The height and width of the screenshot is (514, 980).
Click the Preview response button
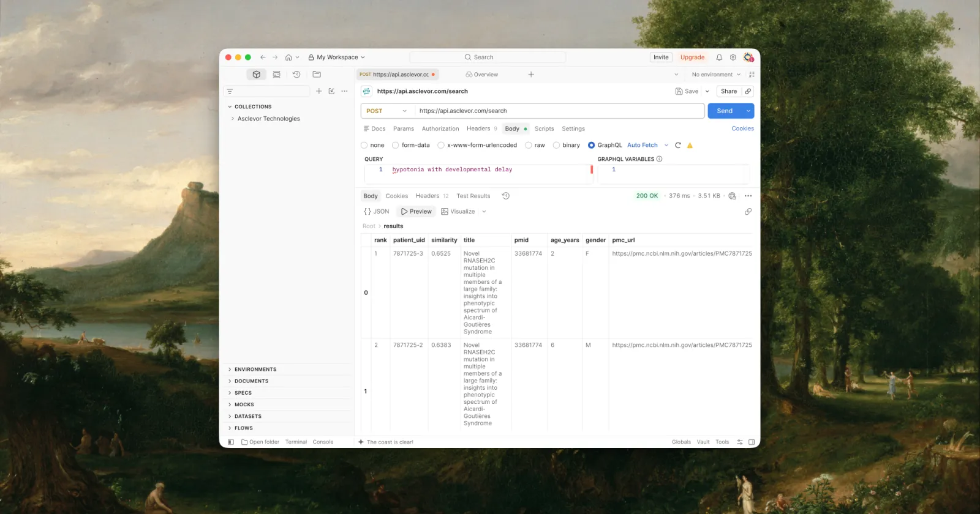(417, 212)
